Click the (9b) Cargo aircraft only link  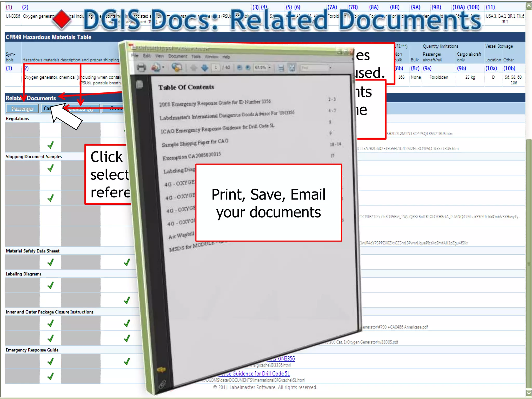(x=461, y=68)
